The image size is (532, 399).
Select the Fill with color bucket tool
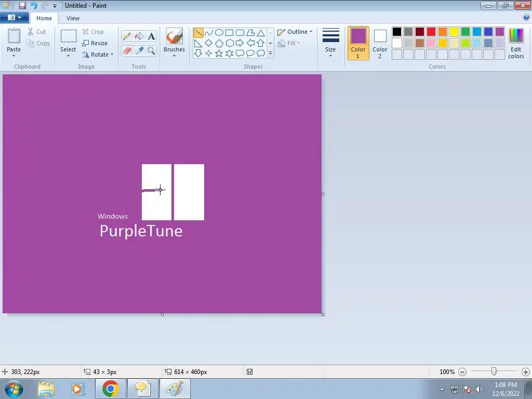139,36
